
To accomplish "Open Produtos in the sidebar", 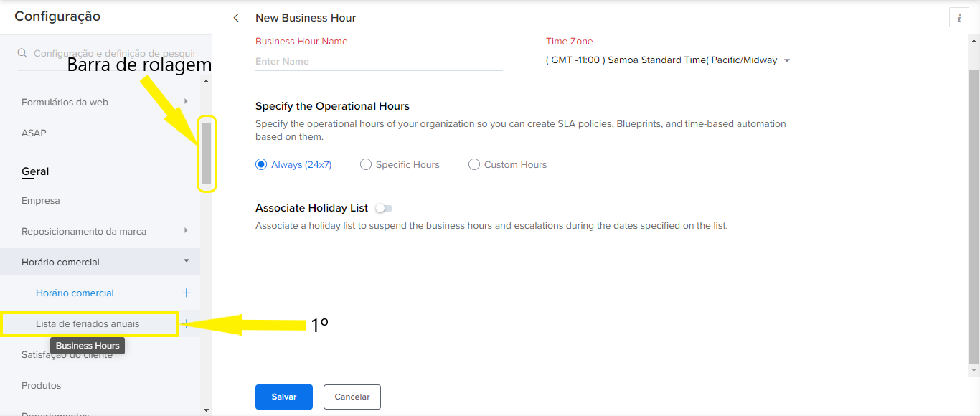I will 41,385.
